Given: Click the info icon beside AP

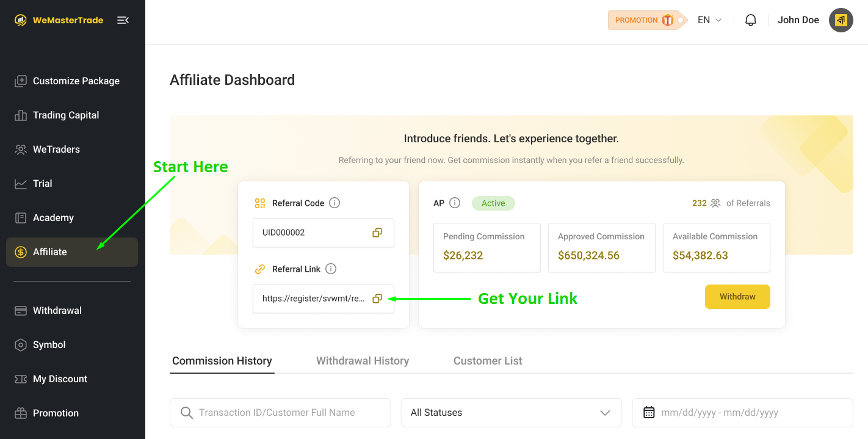Looking at the screenshot, I should (x=455, y=203).
